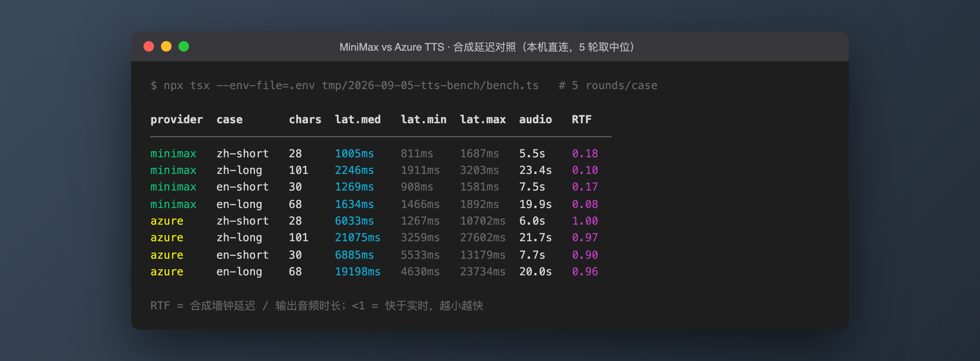
Task: Click RTF value '1.00'
Action: [x=585, y=221]
